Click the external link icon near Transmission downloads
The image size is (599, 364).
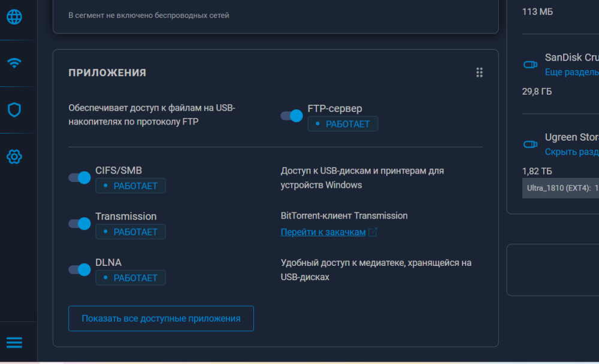[x=373, y=232]
